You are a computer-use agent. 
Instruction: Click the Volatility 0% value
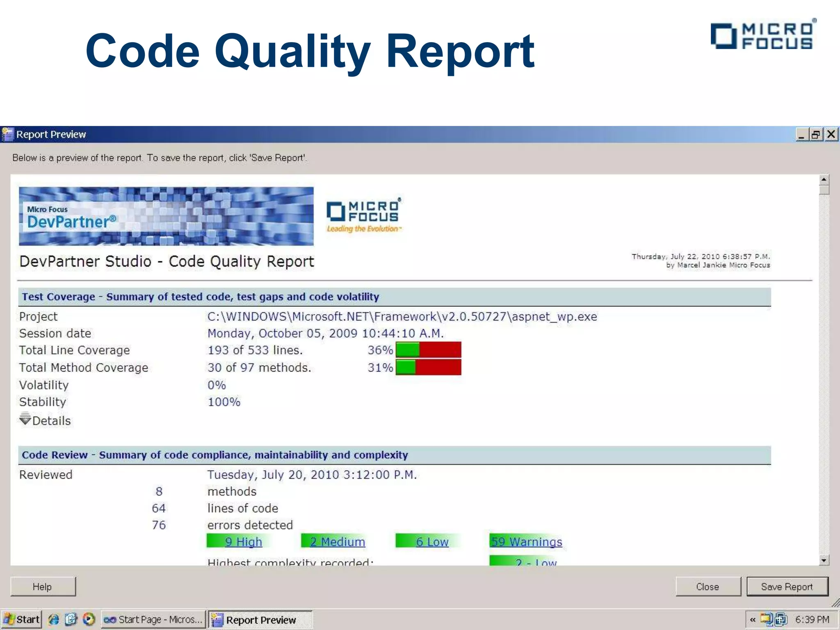[217, 385]
